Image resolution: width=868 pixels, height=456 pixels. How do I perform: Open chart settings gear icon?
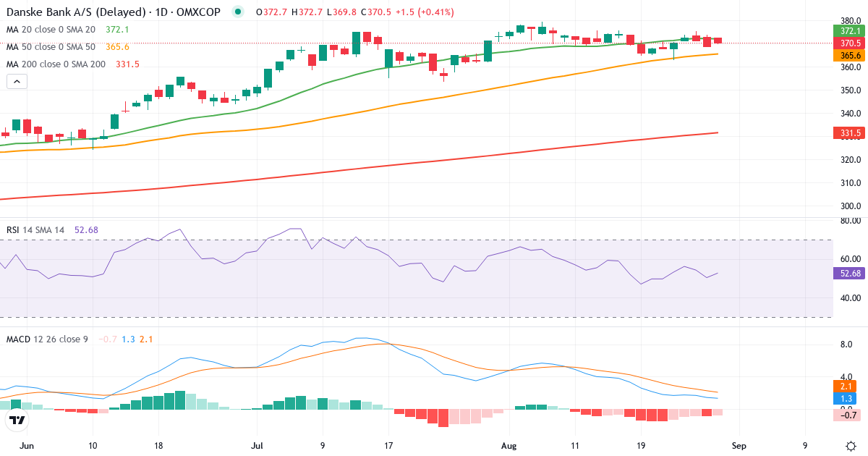tap(851, 446)
